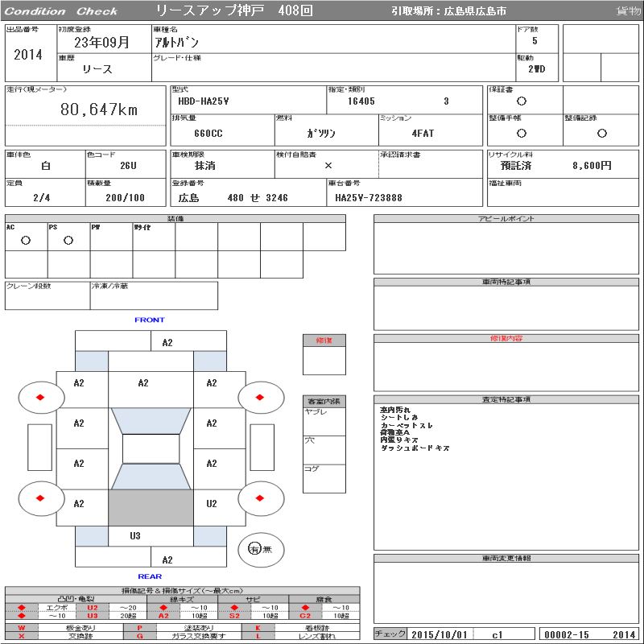Toggle the PS equipment circle
The height and width of the screenshot is (644, 644).
(68, 240)
